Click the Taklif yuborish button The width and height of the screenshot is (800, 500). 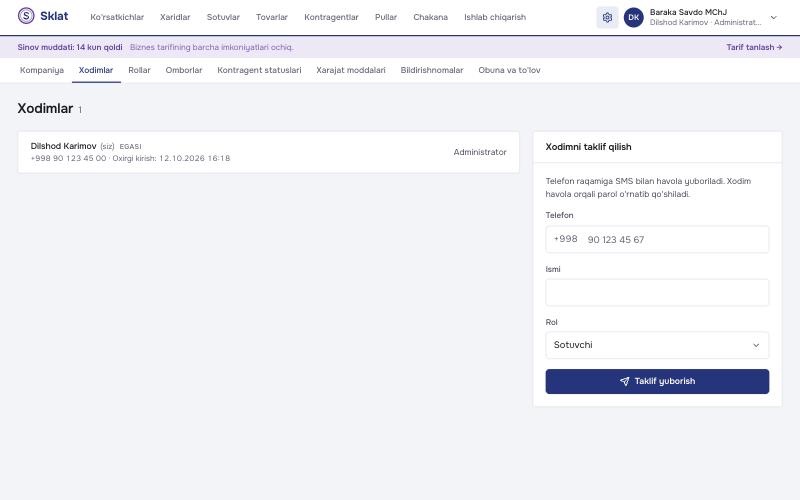pyautogui.click(x=657, y=381)
